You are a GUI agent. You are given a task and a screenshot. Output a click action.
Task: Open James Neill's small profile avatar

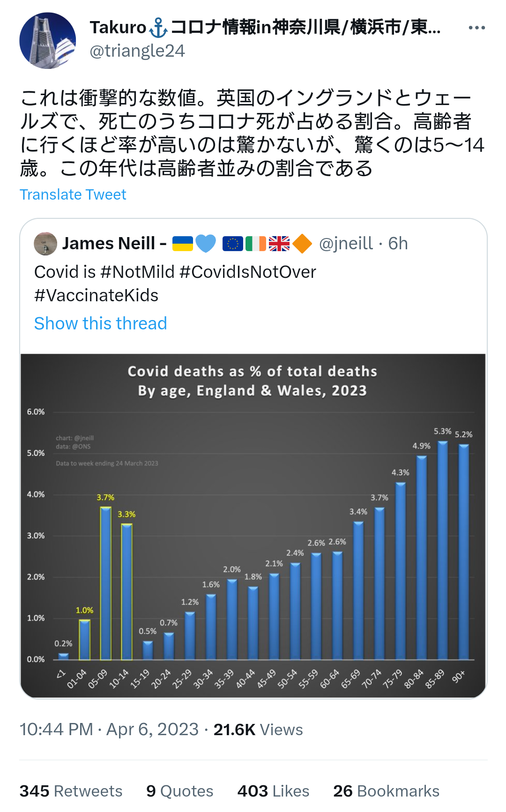[x=45, y=244]
